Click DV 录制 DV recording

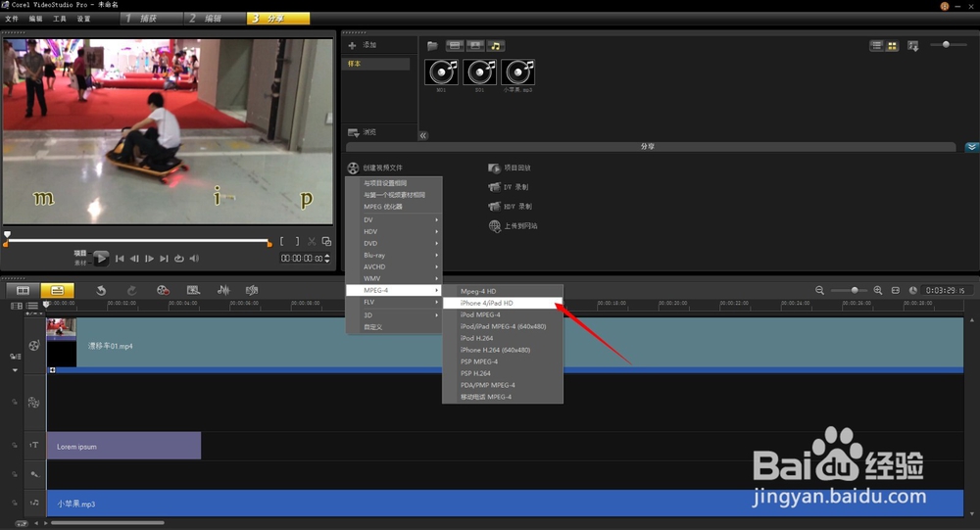pos(509,187)
